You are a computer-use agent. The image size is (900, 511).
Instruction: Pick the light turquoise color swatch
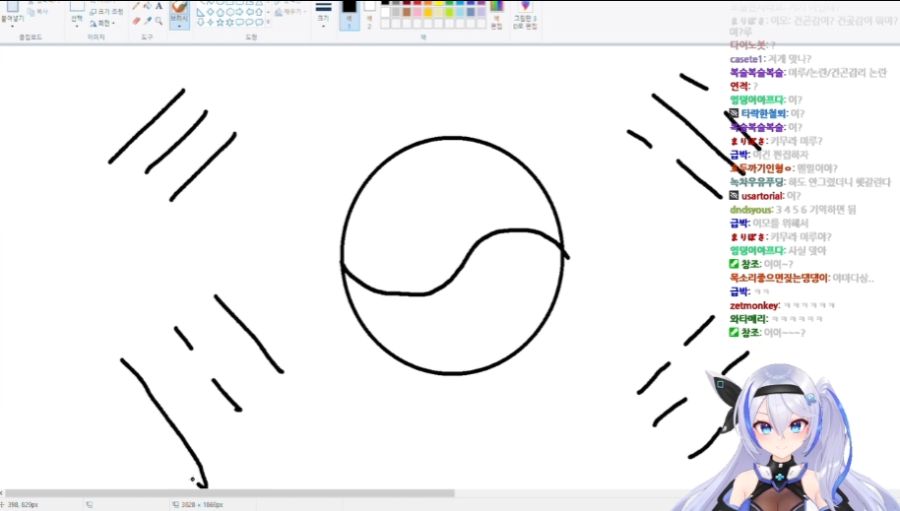460,12
